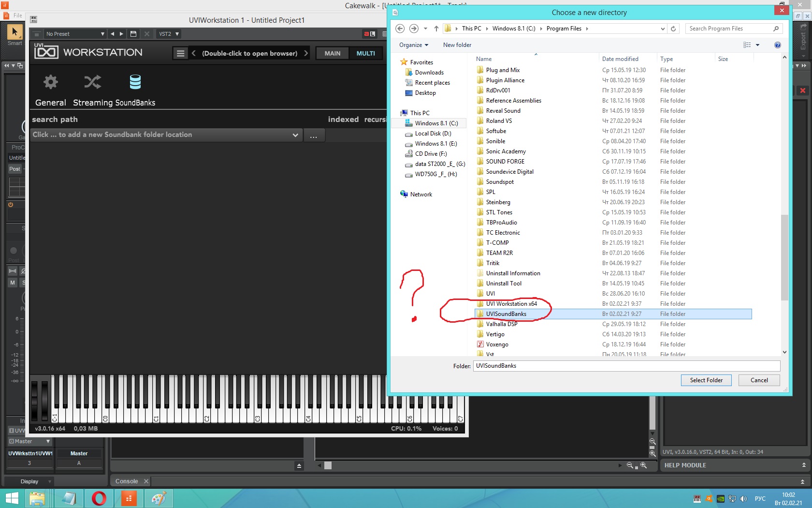Viewport: 812px width, 508px height.
Task: Click the Search Program Files box
Action: click(x=733, y=29)
